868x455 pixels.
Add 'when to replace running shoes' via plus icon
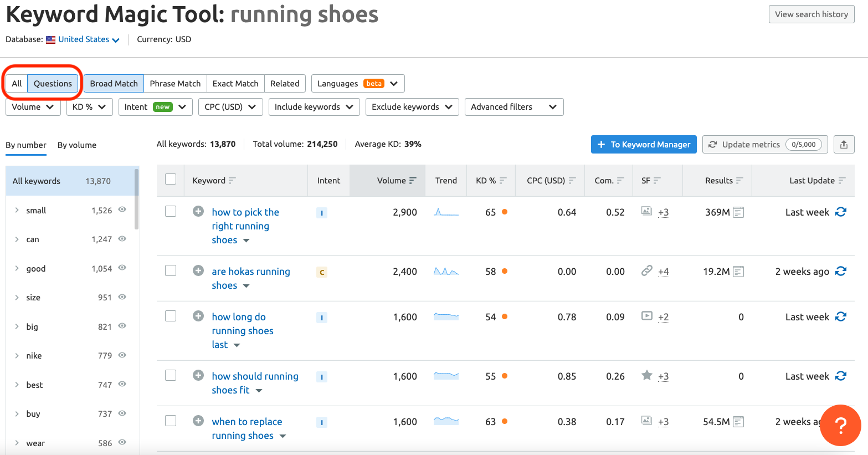[x=198, y=421]
